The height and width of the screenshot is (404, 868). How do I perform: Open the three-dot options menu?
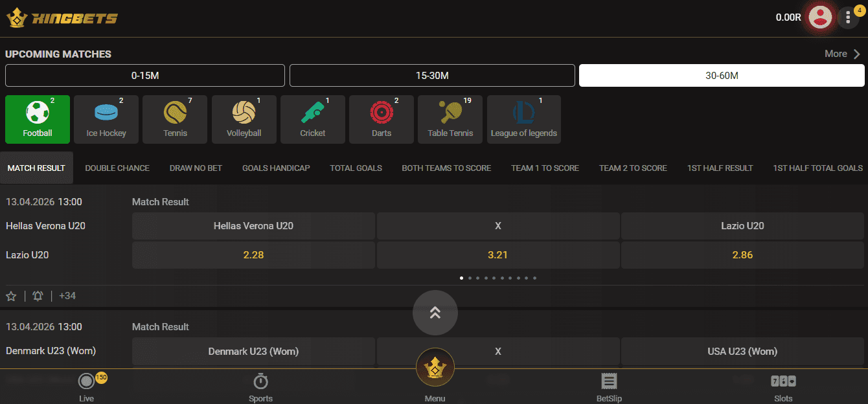point(849,17)
